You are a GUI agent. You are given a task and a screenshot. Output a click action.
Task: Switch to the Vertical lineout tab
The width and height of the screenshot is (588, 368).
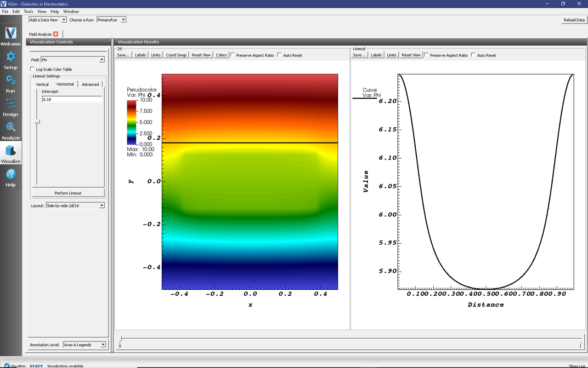click(x=42, y=84)
